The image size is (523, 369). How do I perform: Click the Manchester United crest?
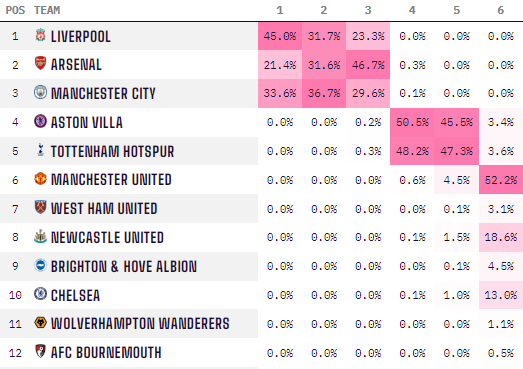[40, 179]
